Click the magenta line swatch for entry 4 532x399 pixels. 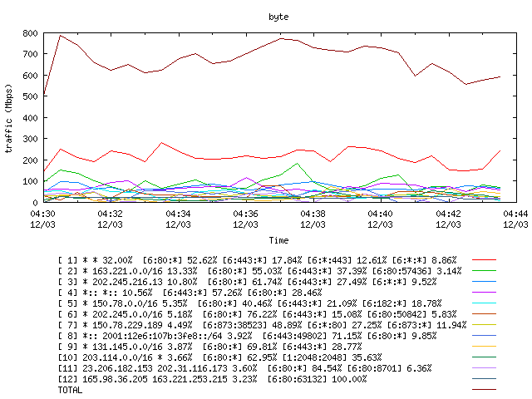(484, 292)
